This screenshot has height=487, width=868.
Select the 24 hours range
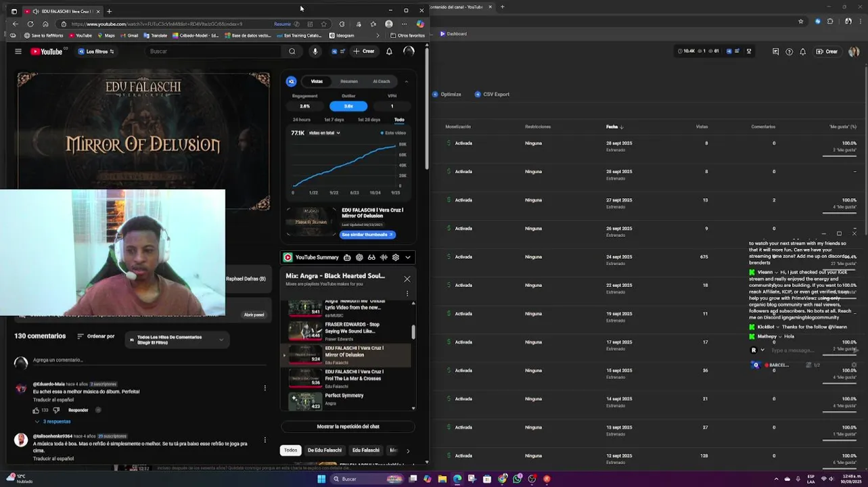tap(302, 120)
